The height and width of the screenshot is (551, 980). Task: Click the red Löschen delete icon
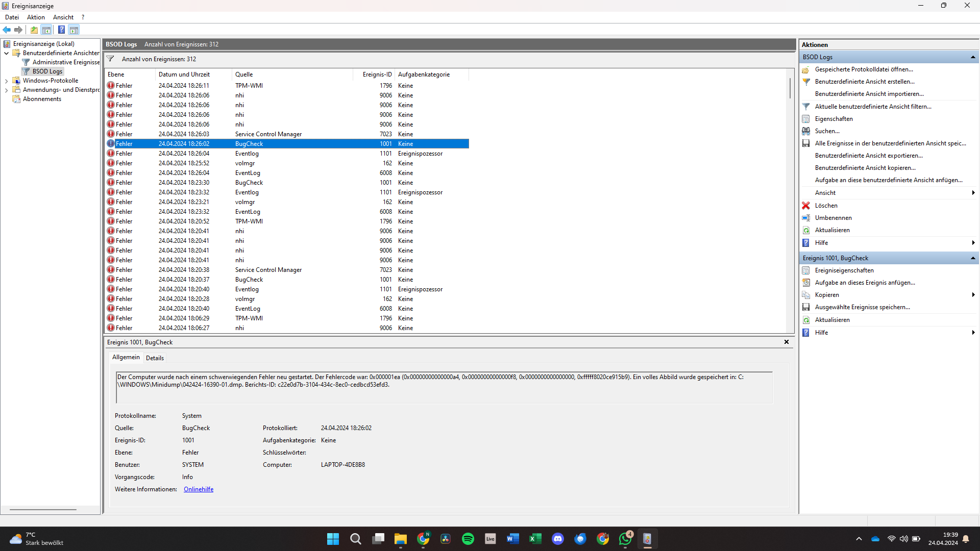point(806,206)
